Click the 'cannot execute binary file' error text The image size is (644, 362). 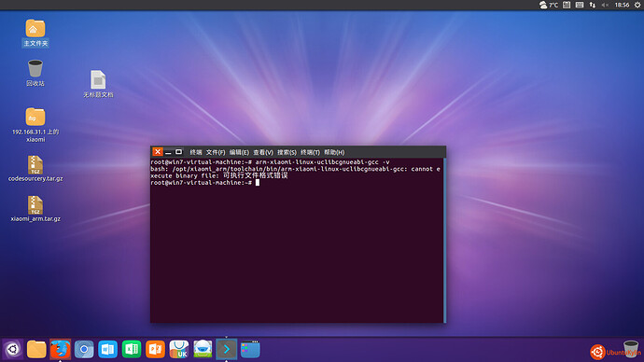click(x=295, y=173)
